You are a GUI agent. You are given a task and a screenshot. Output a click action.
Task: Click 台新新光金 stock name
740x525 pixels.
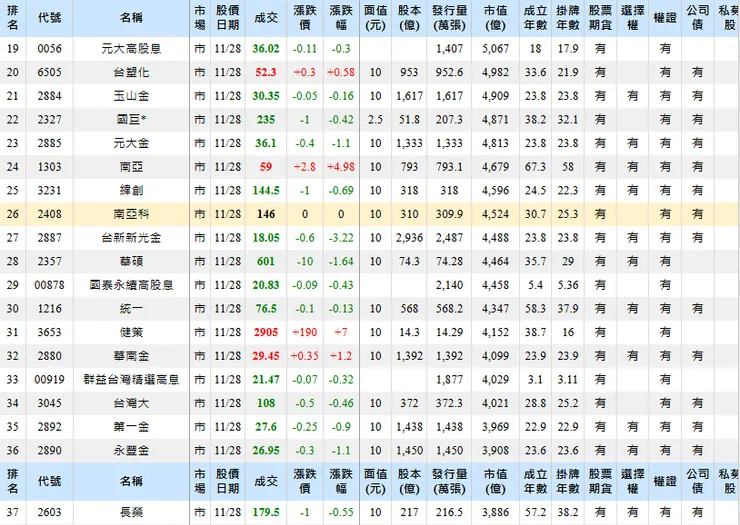click(131, 237)
